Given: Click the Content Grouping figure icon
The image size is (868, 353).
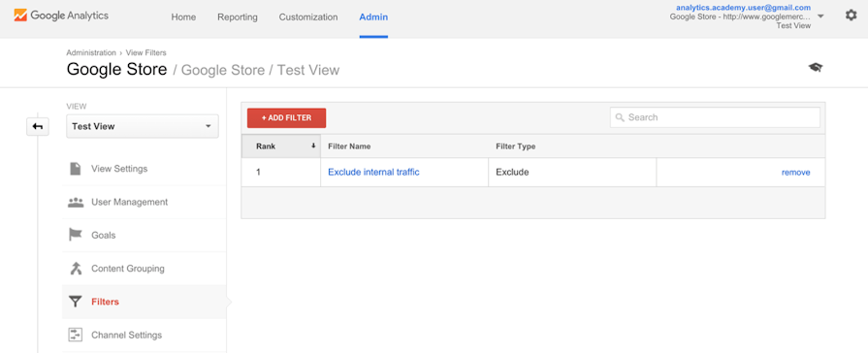Looking at the screenshot, I should 76,269.
